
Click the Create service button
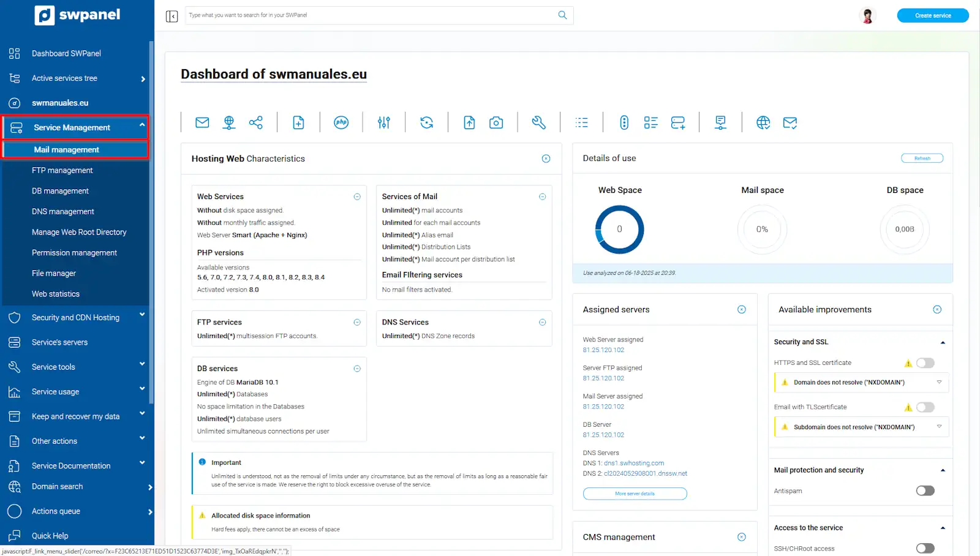[x=933, y=15]
